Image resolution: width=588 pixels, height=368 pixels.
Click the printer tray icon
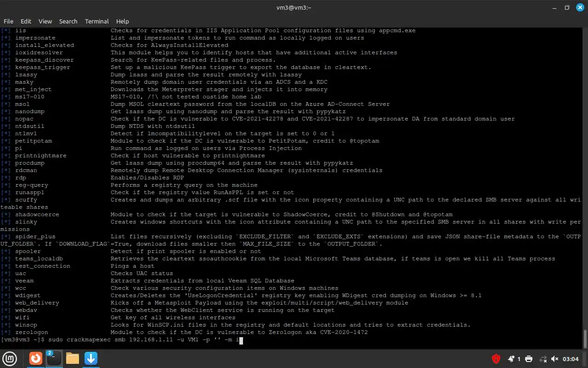pyautogui.click(x=529, y=359)
